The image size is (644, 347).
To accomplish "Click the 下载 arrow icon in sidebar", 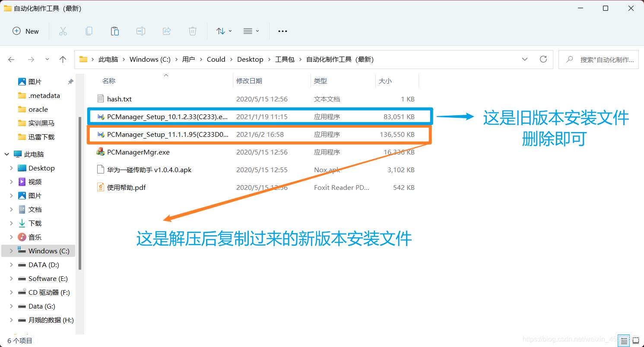I will 22,223.
